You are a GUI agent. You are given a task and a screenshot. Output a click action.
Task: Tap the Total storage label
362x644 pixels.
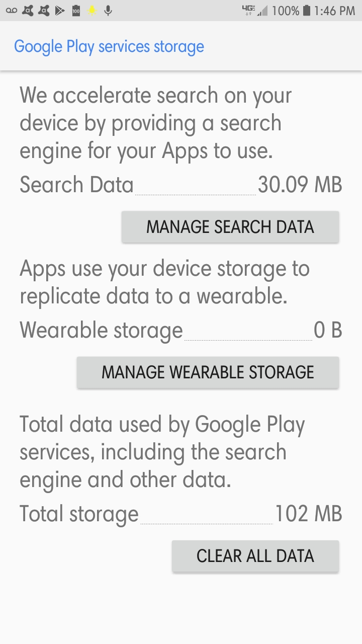(79, 515)
